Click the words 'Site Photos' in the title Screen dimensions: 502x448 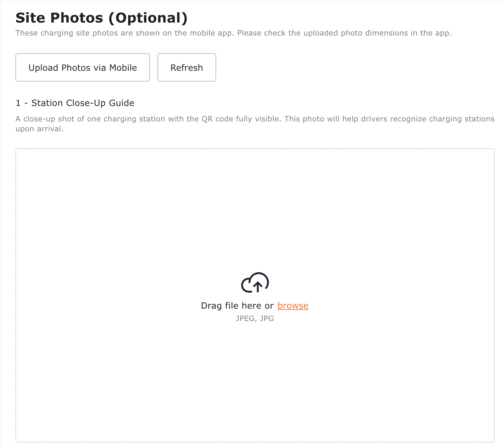59,18
